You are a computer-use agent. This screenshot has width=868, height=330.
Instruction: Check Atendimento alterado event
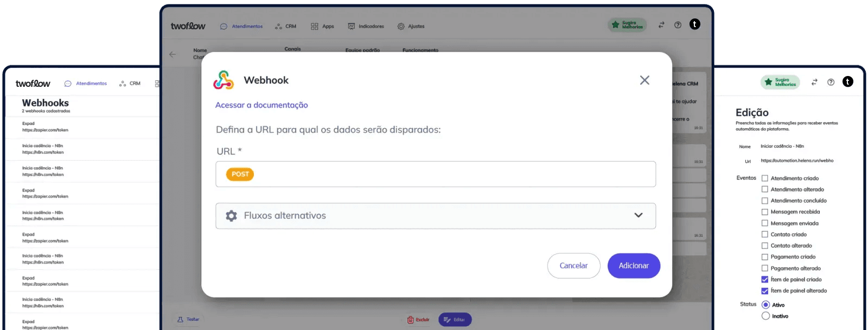pos(765,189)
